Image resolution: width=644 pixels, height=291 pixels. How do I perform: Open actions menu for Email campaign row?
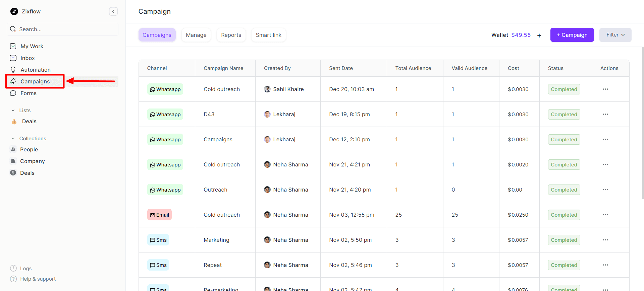click(x=605, y=215)
